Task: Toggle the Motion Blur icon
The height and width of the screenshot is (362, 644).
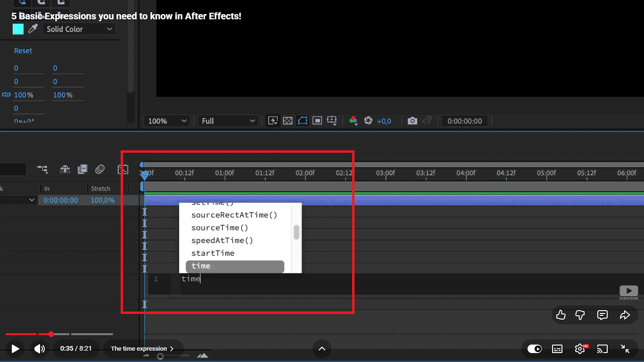Action: point(100,169)
